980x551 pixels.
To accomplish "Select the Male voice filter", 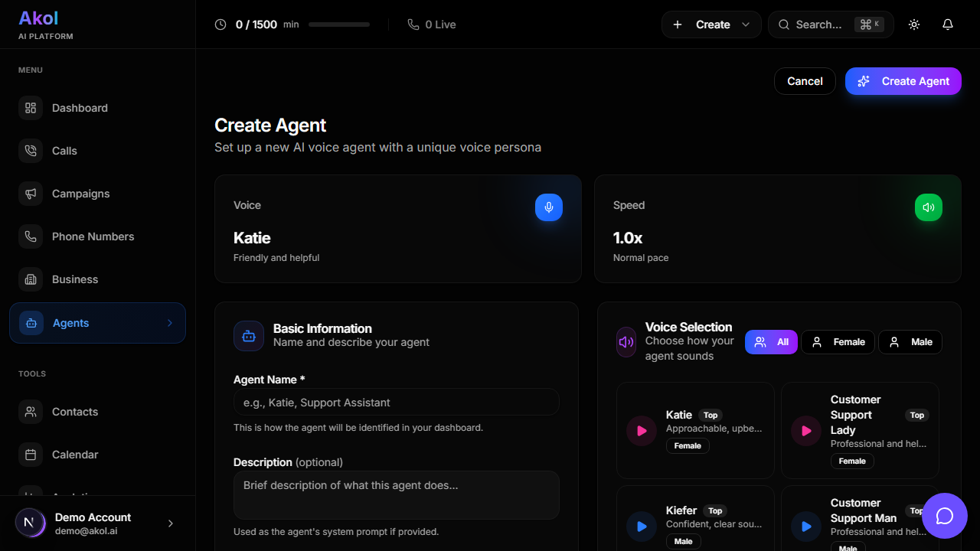I will (x=910, y=341).
